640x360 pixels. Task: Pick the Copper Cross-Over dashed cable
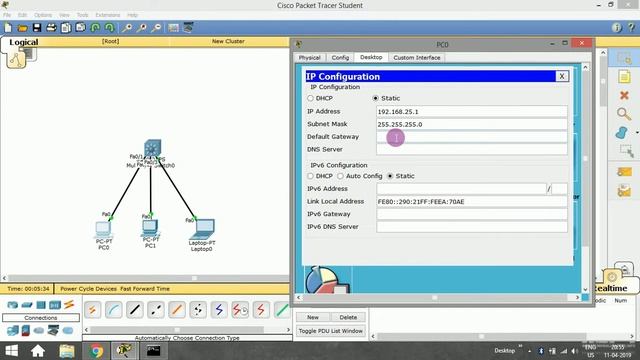[x=156, y=310]
